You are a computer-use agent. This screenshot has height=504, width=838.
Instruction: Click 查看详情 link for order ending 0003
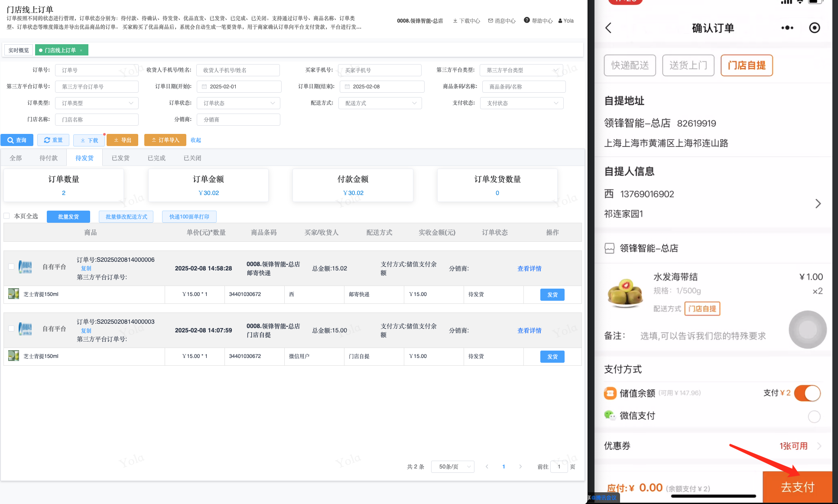[x=529, y=331]
